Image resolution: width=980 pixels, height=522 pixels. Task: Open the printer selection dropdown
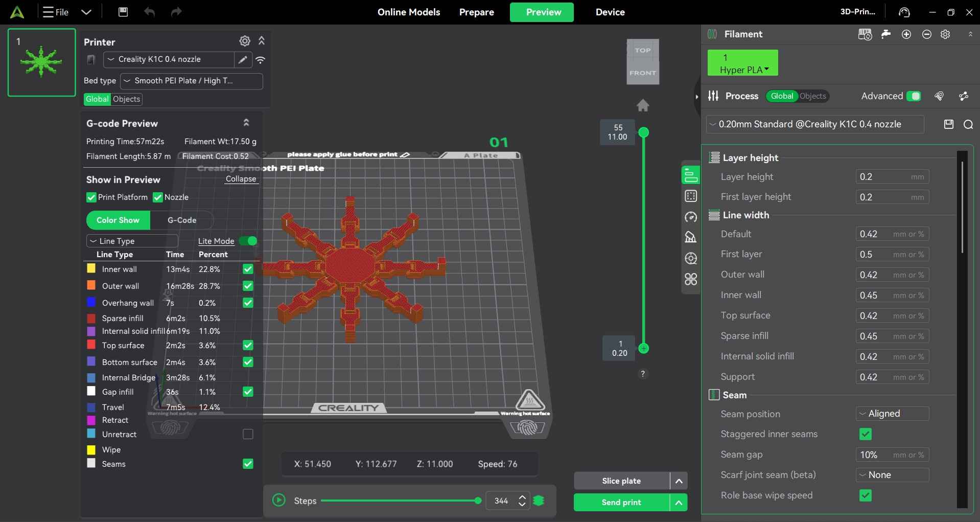[169, 60]
